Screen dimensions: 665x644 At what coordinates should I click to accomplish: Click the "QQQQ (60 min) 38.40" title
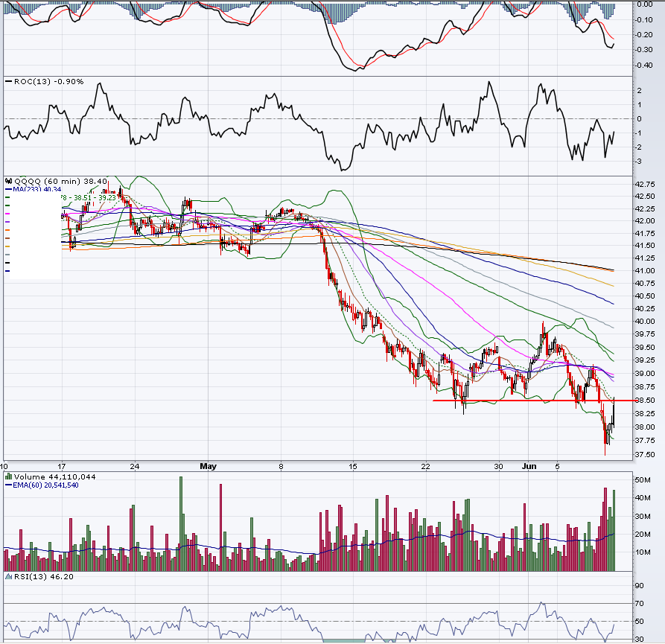(x=60, y=181)
